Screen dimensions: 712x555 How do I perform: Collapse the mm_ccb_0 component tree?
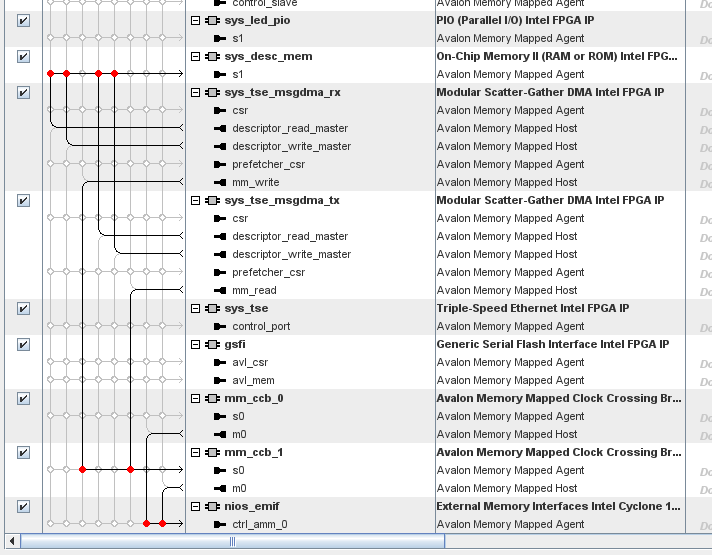point(195,398)
